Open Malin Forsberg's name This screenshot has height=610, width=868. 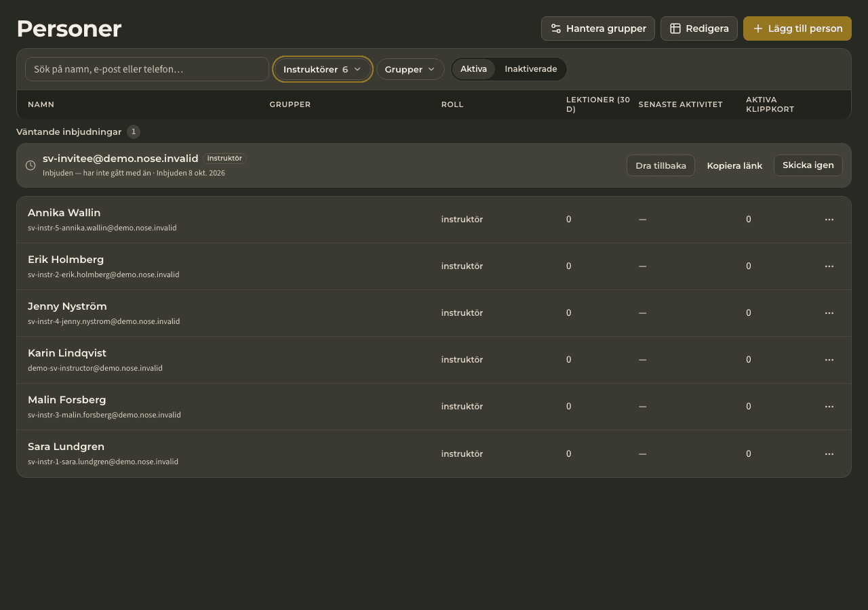[x=67, y=400]
